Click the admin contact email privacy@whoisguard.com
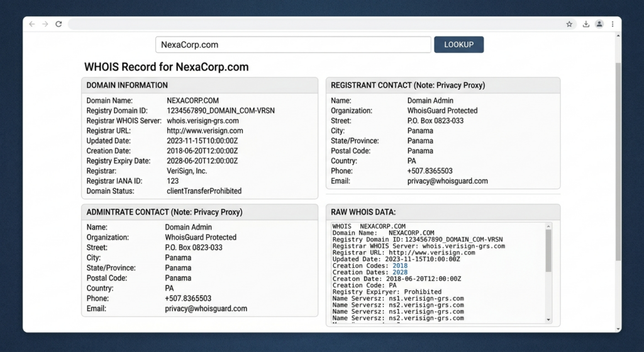644x352 pixels. click(206, 309)
